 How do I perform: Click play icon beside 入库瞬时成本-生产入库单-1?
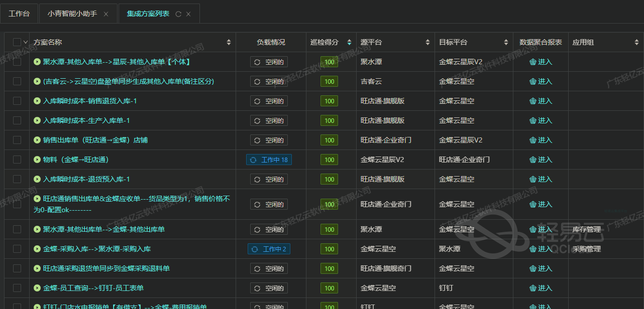pos(37,120)
